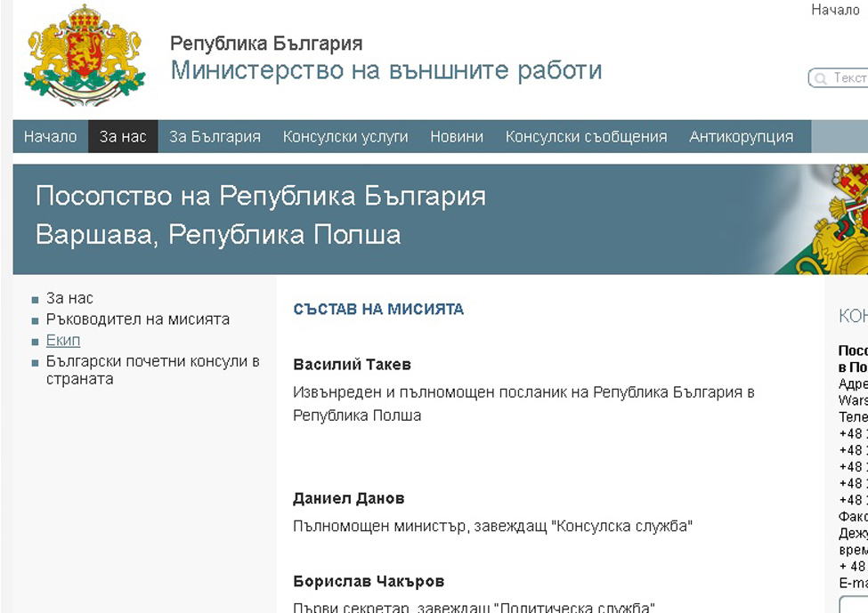868x613 pixels.
Task: Click the Министерство на външните работи title
Action: click(386, 70)
